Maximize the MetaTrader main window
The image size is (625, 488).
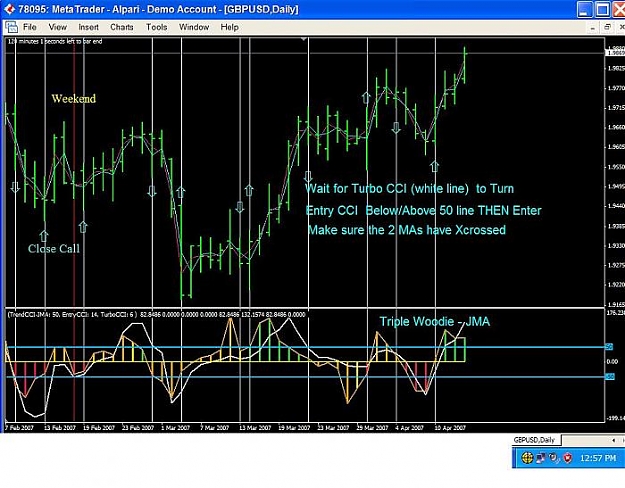603,10
